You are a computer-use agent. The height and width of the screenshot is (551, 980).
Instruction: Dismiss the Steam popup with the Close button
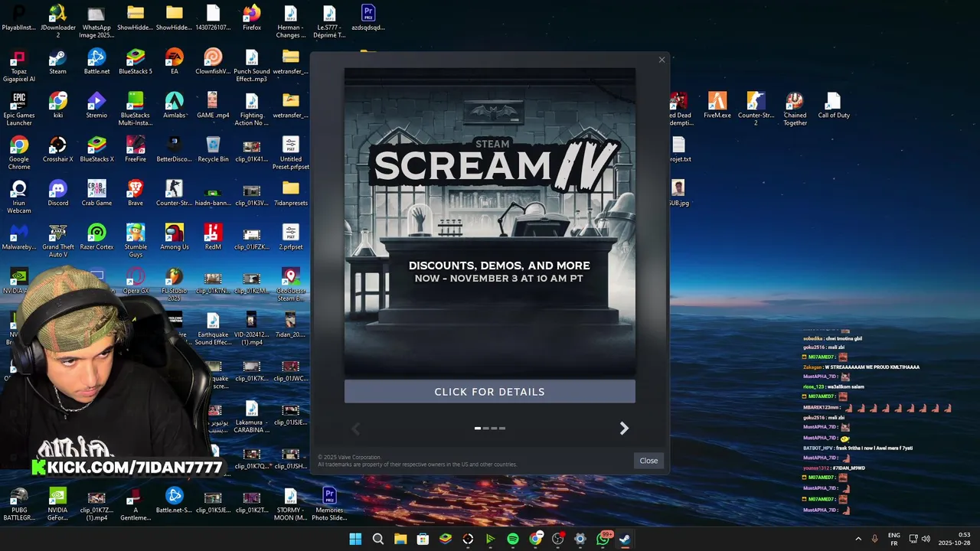point(648,461)
